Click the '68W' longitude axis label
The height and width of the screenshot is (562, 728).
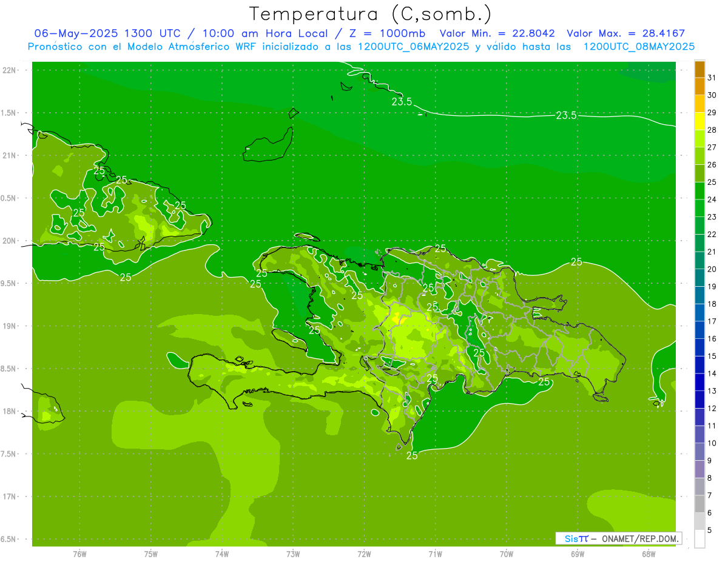(x=649, y=554)
